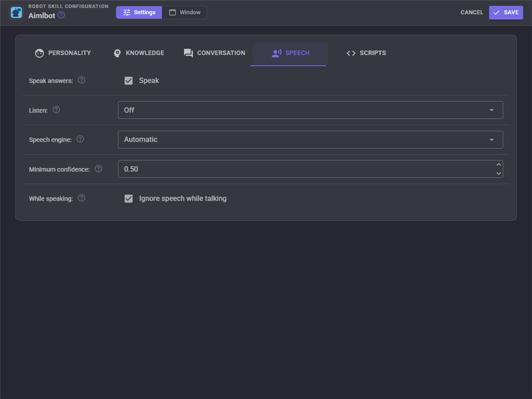Cancel the configuration changes

pyautogui.click(x=472, y=12)
